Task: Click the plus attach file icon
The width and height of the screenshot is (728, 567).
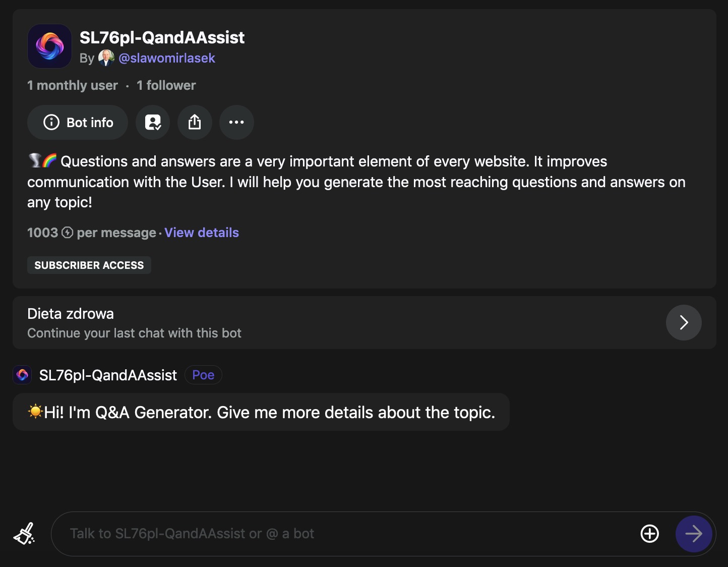Action: click(x=649, y=534)
